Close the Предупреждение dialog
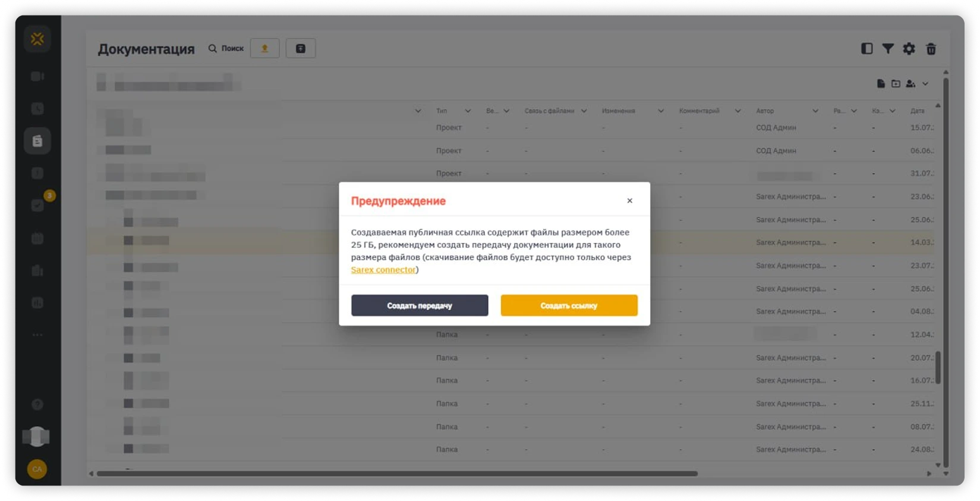Screen dimensions: 980x501 tap(629, 201)
